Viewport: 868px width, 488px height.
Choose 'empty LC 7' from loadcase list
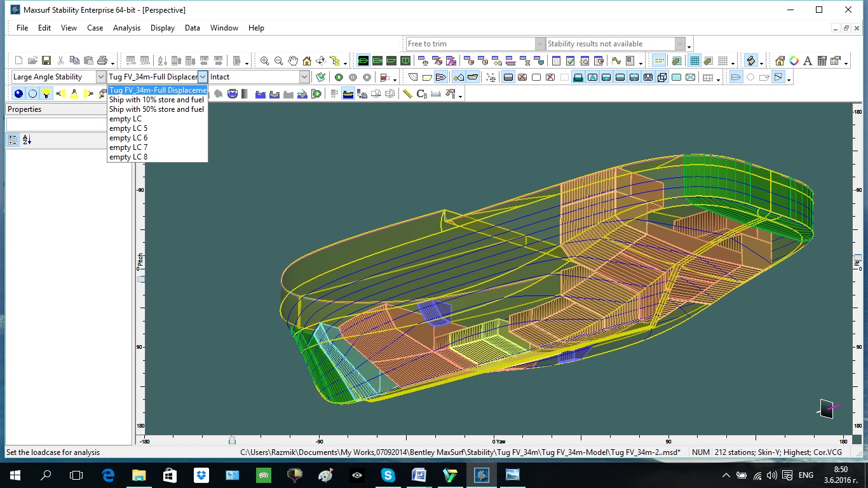pyautogui.click(x=128, y=147)
